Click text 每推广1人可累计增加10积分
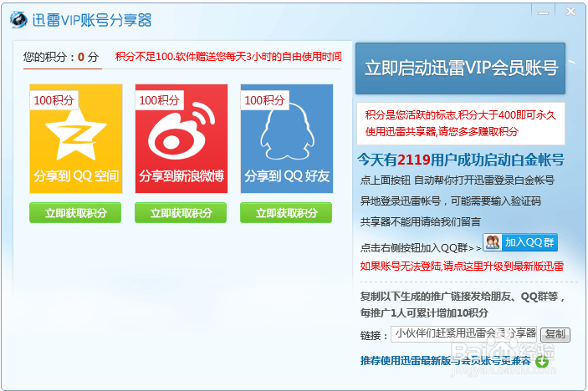This screenshot has height=391, width=588. pyautogui.click(x=424, y=313)
